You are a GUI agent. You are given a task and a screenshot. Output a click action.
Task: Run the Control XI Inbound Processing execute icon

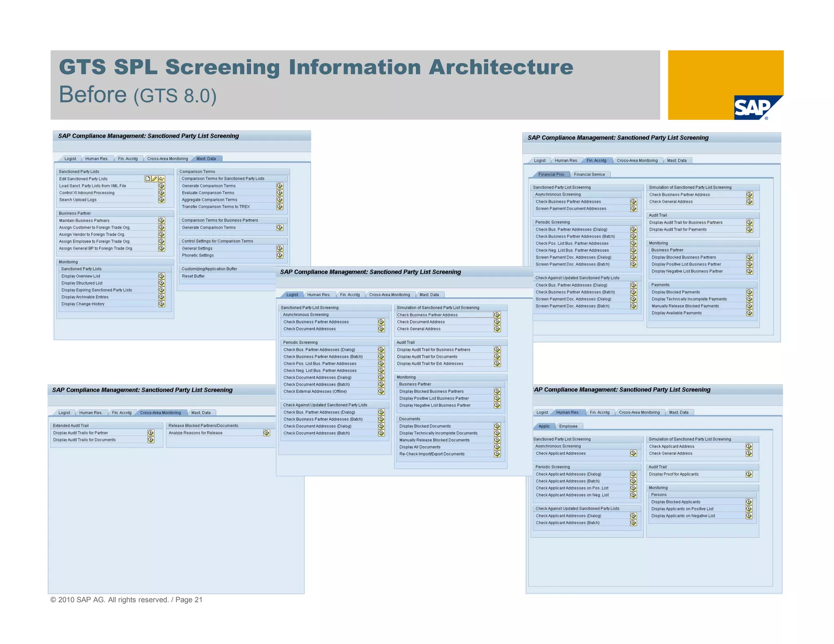point(162,193)
